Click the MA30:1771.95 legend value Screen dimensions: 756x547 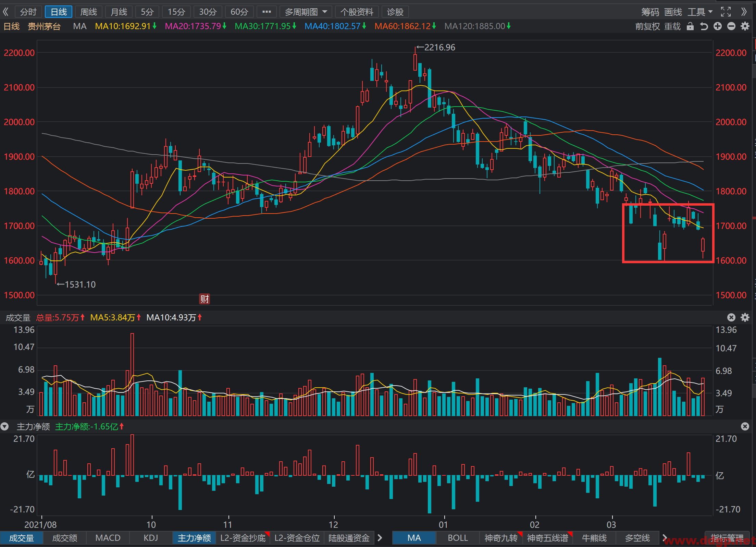tap(263, 26)
